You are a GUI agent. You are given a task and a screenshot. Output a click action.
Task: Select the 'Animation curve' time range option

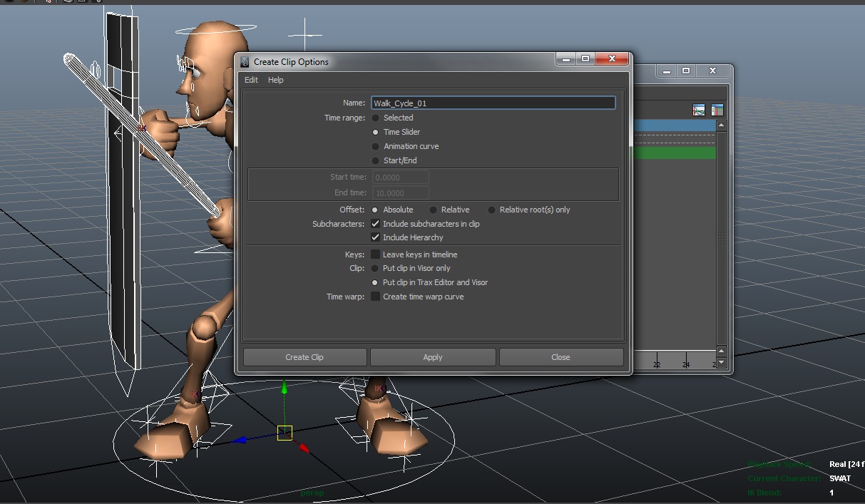point(375,146)
